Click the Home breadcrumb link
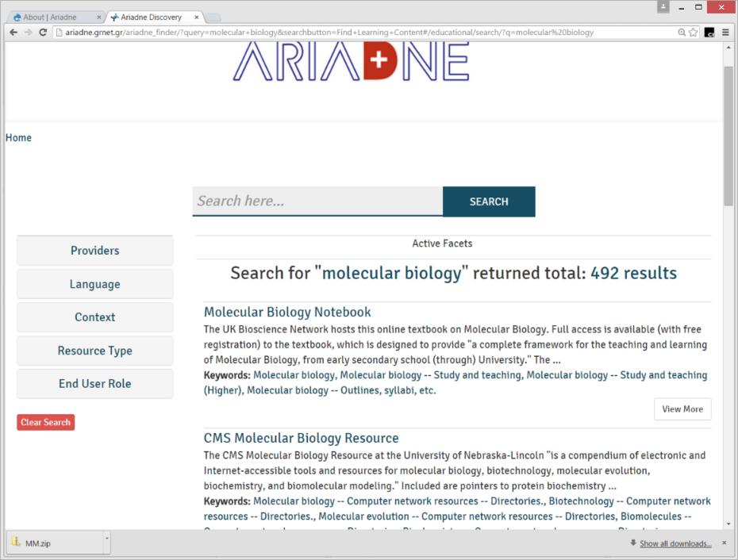Image resolution: width=738 pixels, height=560 pixels. (x=18, y=137)
